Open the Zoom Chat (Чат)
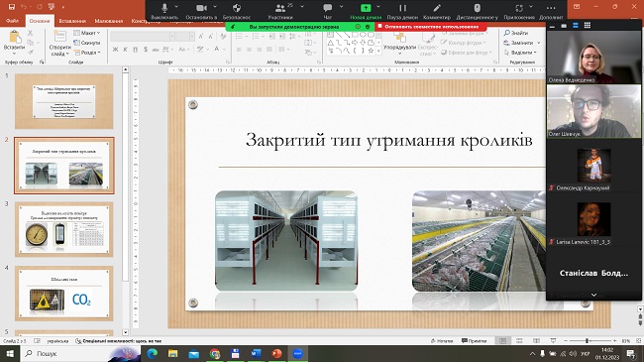 (327, 11)
